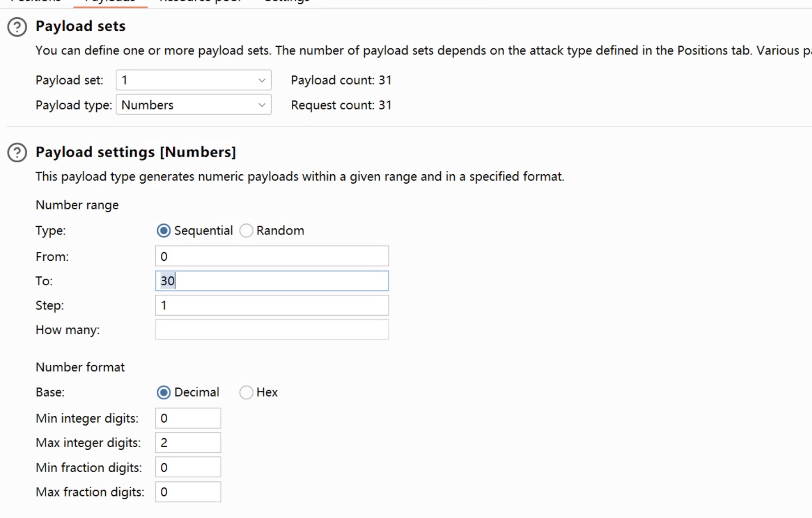
Task: Focus the To field containing 30
Action: point(271,281)
